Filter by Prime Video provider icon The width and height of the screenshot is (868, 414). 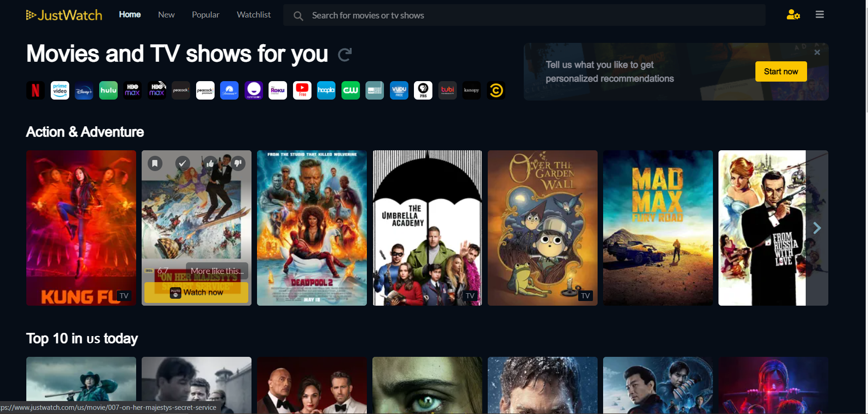pos(60,90)
